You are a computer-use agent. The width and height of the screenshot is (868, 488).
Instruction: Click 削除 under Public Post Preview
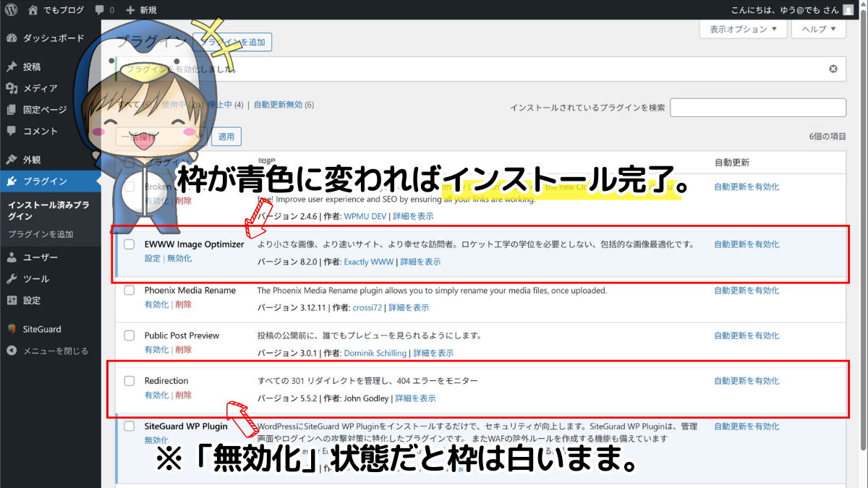[x=183, y=349]
